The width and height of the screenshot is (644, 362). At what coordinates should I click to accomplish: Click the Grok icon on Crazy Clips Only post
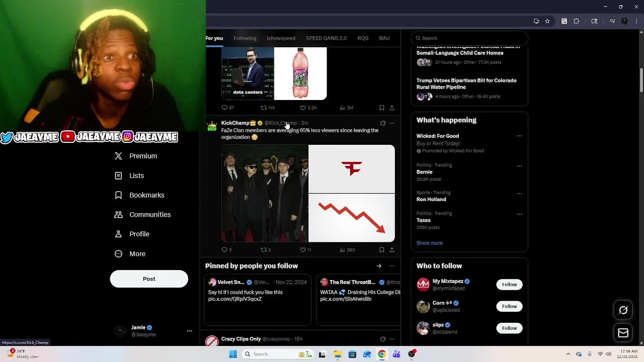coord(383,339)
